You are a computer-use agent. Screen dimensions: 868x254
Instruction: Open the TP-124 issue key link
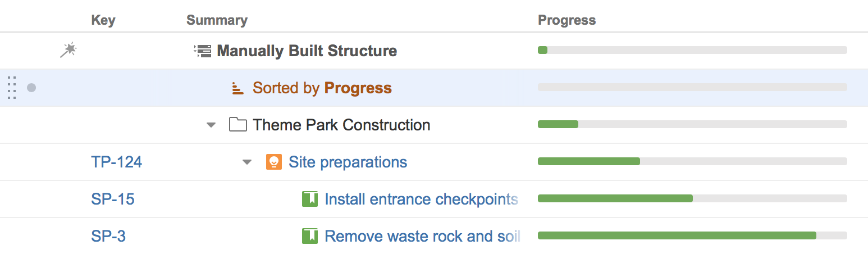(116, 162)
